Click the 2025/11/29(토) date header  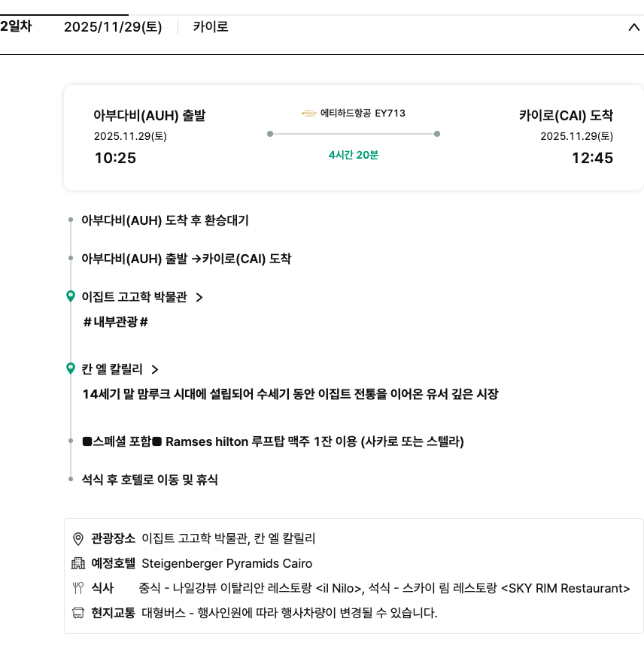pyautogui.click(x=113, y=27)
